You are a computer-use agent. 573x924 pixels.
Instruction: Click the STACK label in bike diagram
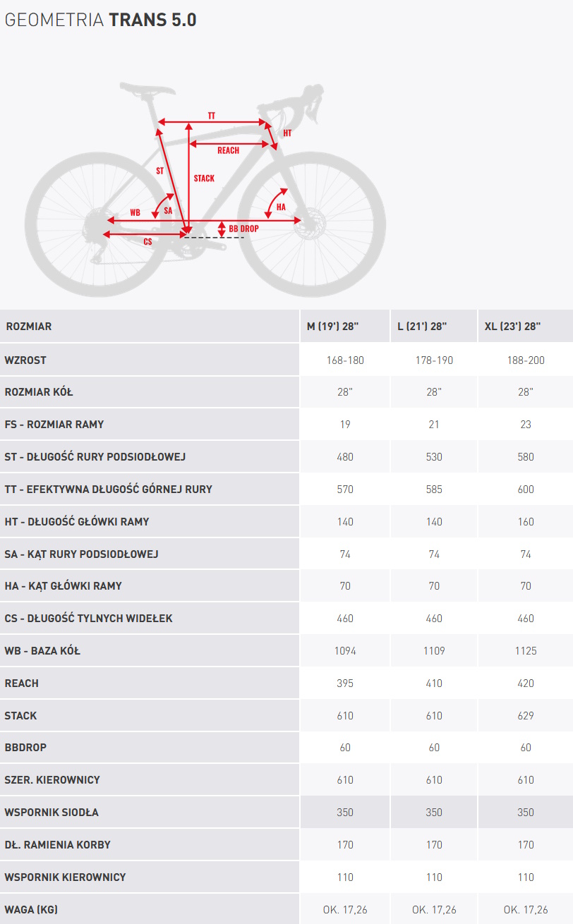pyautogui.click(x=204, y=178)
